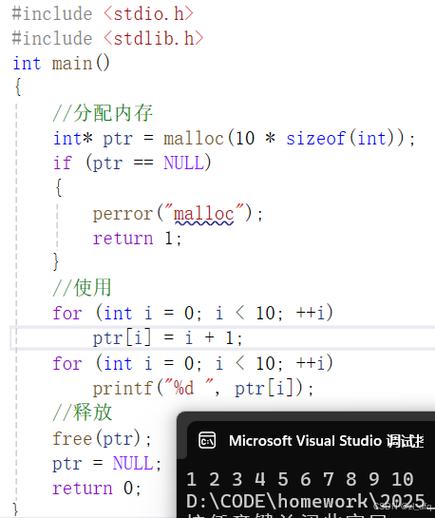The height and width of the screenshot is (518, 435).
Task: Click the comment '//使用'
Action: click(82, 288)
